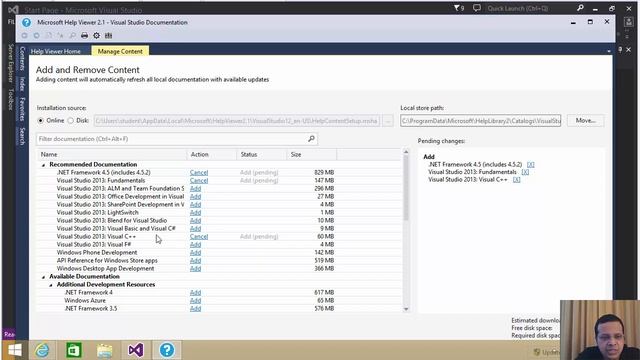The height and width of the screenshot is (360, 640).
Task: Open Viewer Options via the gear icon
Action: tap(96, 36)
